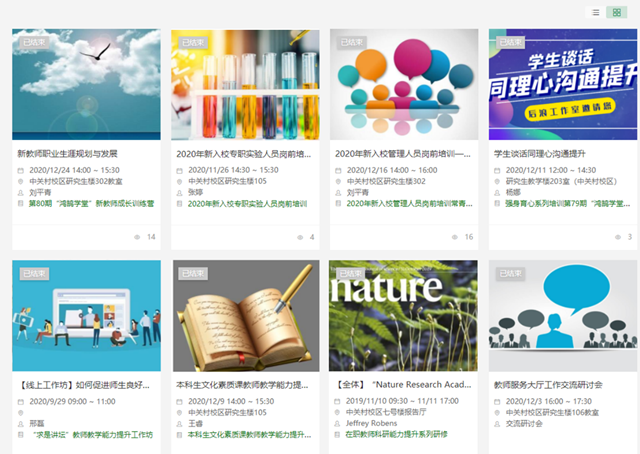This screenshot has width=640, height=454.
Task: Switch to list view layout
Action: [596, 12]
